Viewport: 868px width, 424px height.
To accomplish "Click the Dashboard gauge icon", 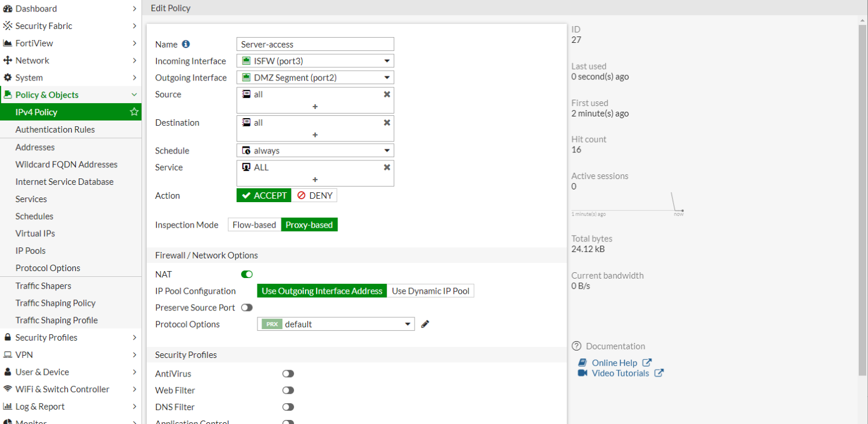I will click(x=8, y=9).
